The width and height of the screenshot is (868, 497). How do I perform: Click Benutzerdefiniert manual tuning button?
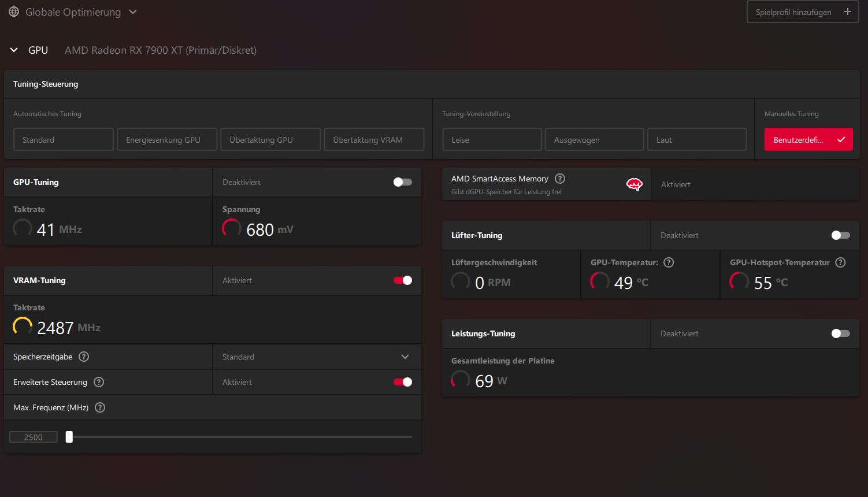coord(808,139)
